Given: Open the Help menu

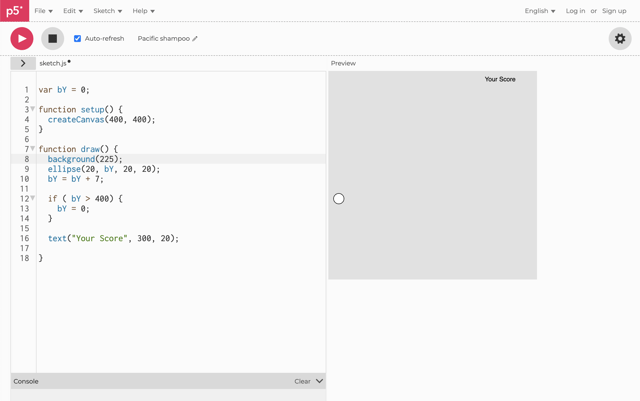Looking at the screenshot, I should pyautogui.click(x=143, y=11).
